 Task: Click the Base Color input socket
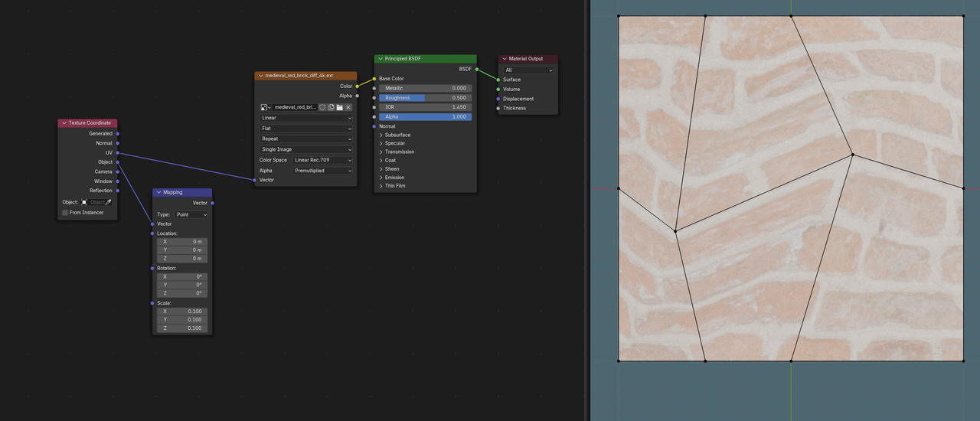point(374,79)
